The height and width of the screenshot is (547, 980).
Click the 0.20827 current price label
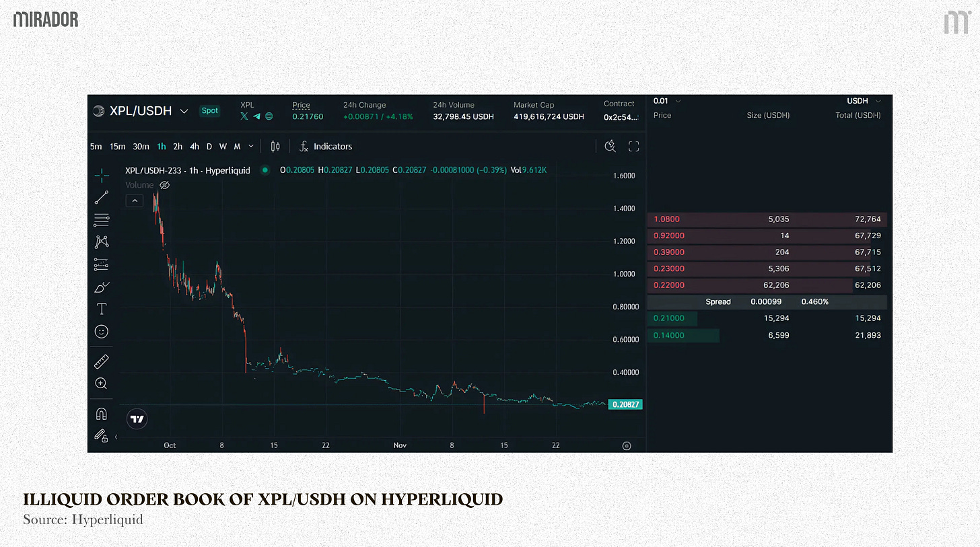625,404
